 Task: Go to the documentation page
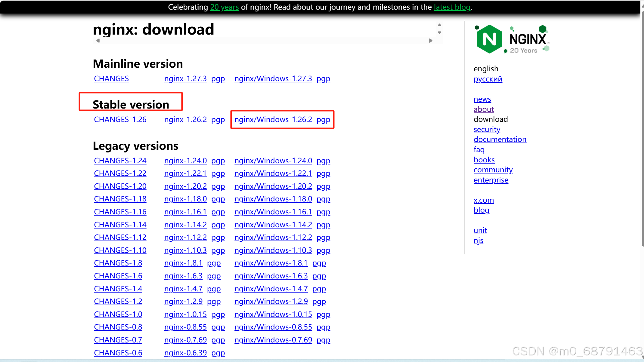(500, 140)
